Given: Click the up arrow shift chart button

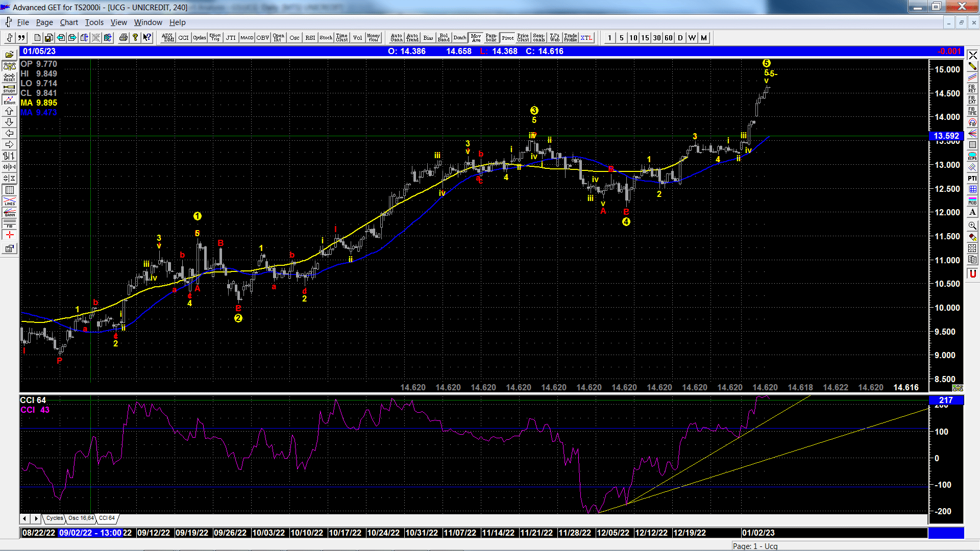Looking at the screenshot, I should [9, 111].
